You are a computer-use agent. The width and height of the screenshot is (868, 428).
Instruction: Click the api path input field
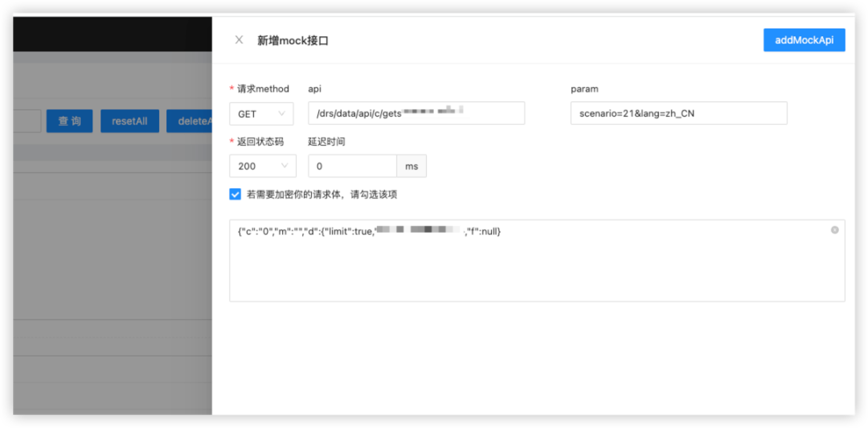416,113
